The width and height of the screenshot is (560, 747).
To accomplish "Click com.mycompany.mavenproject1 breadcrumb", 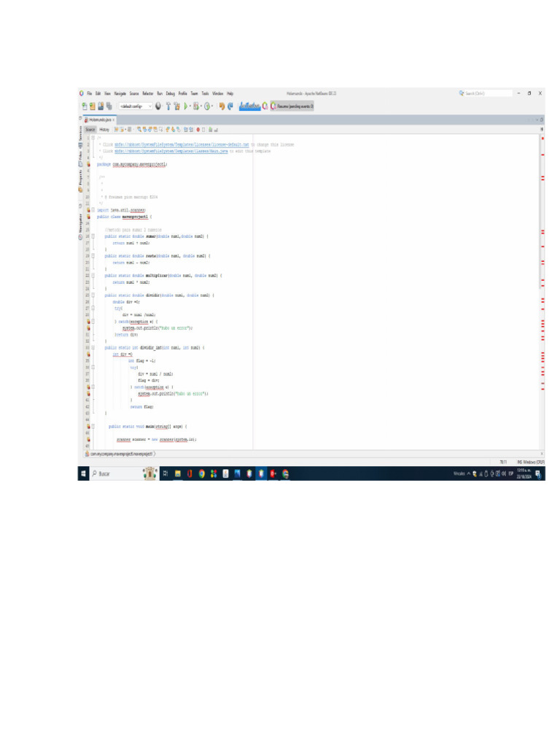I will click(x=122, y=454).
